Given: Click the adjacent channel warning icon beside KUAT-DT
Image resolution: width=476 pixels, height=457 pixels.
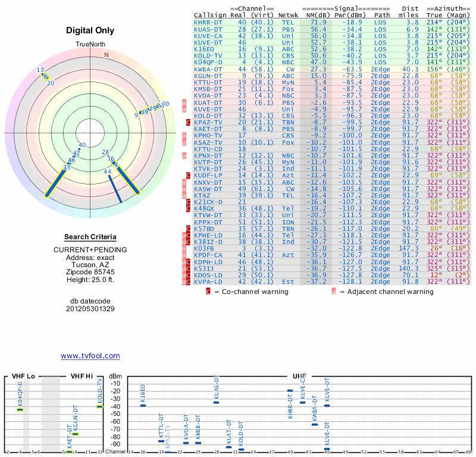Looking at the screenshot, I should tap(184, 102).
